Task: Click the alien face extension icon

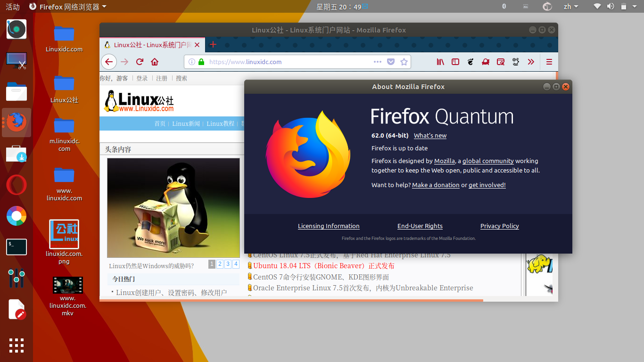Action: [x=516, y=62]
